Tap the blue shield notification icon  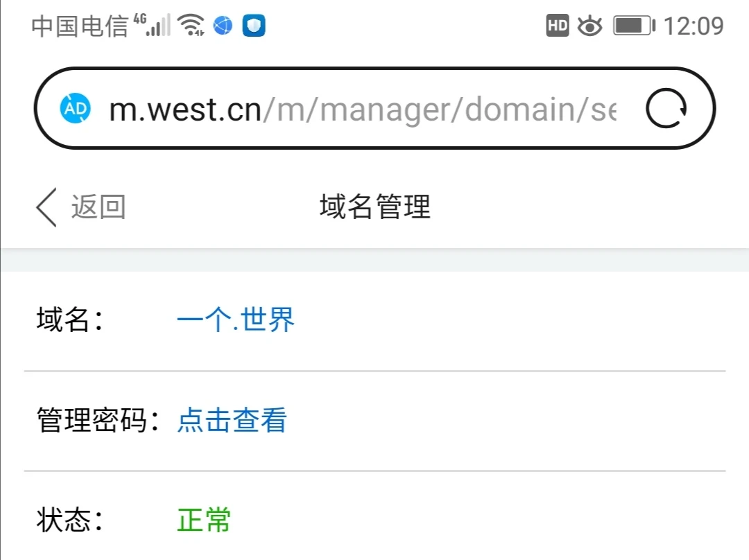[x=254, y=26]
